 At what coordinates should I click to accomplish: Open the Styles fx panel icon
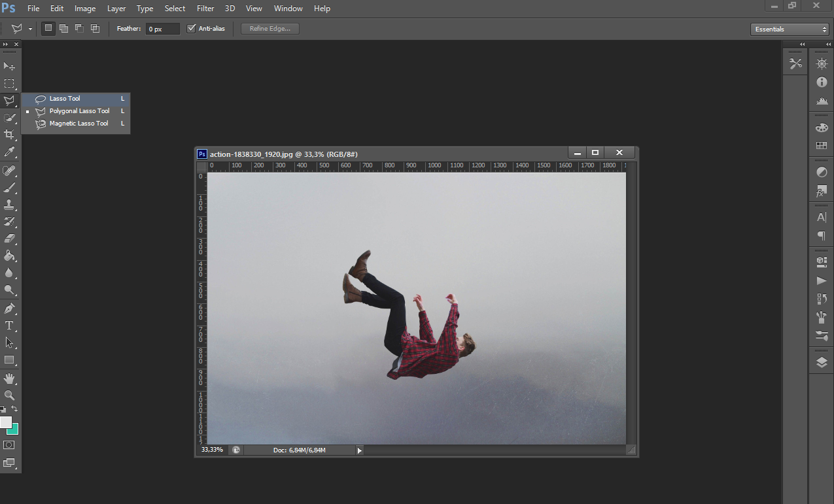[x=822, y=192]
